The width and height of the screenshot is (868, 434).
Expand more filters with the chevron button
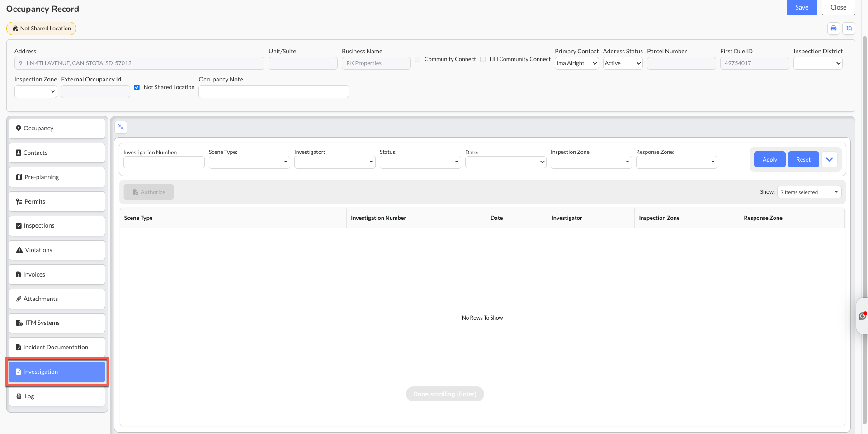(x=829, y=160)
